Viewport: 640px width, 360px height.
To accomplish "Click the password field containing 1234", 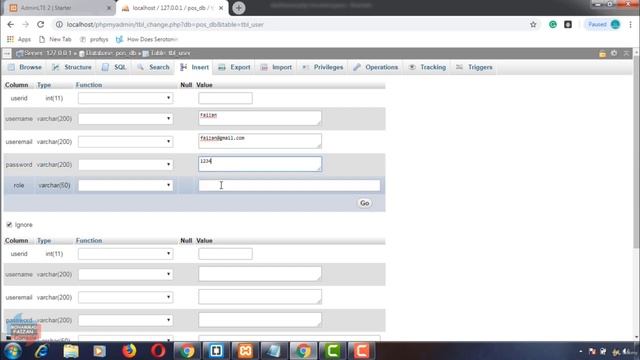I will (260, 164).
